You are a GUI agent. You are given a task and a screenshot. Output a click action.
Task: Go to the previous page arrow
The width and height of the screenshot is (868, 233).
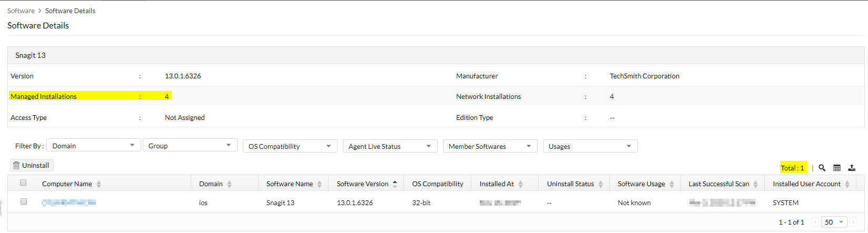pos(815,222)
